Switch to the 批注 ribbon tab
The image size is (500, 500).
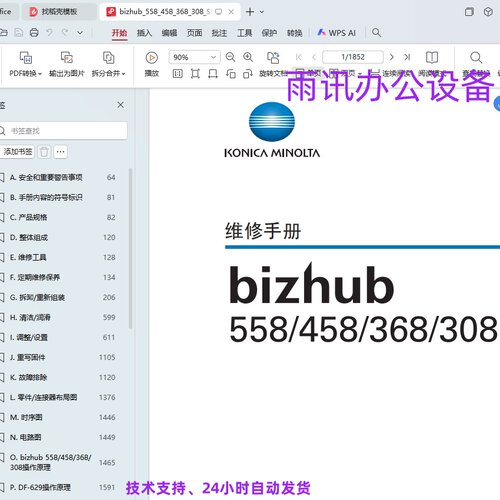219,33
